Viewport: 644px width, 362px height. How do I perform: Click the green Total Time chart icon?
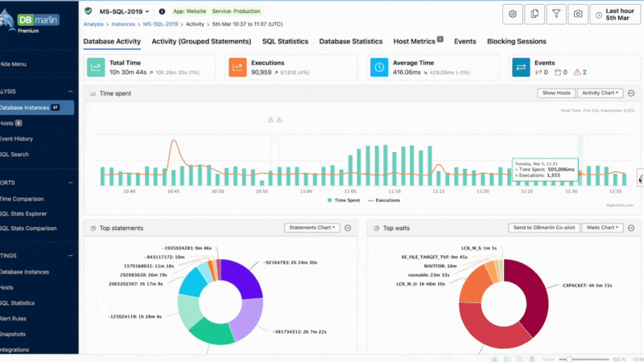click(x=96, y=67)
